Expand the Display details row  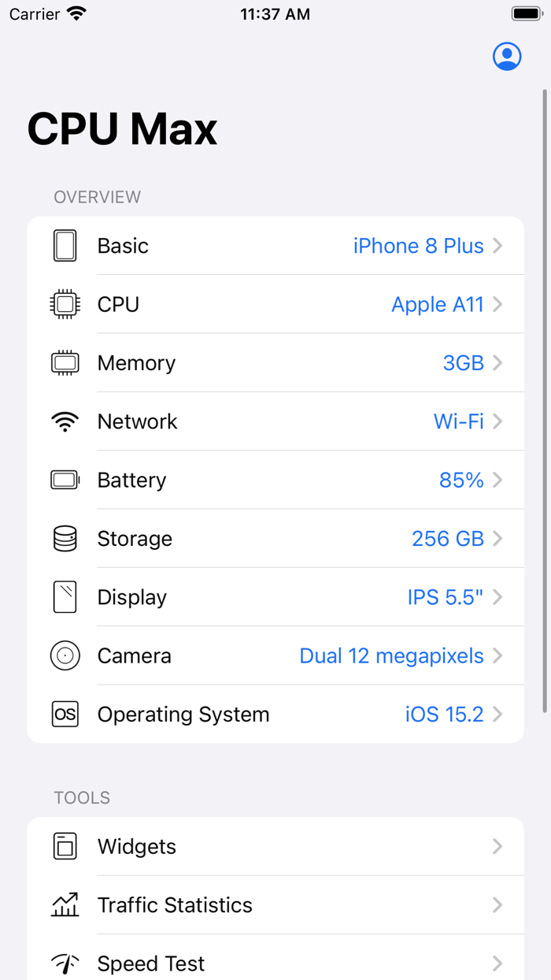[497, 596]
